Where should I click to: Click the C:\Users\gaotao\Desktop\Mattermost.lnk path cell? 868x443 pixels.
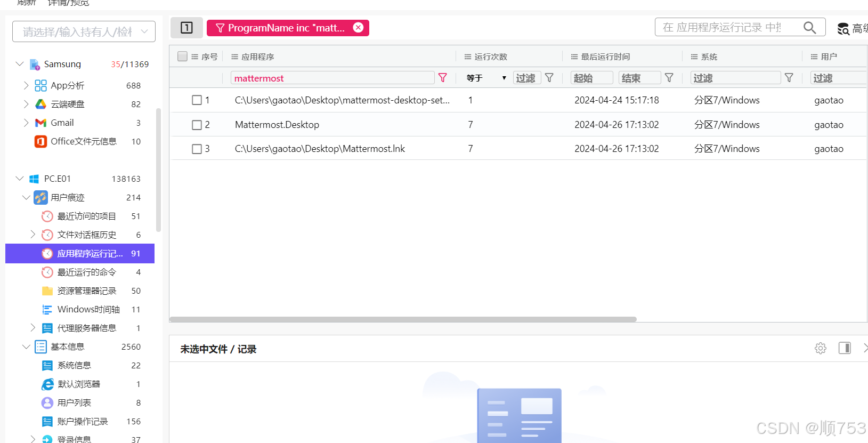[320, 149]
